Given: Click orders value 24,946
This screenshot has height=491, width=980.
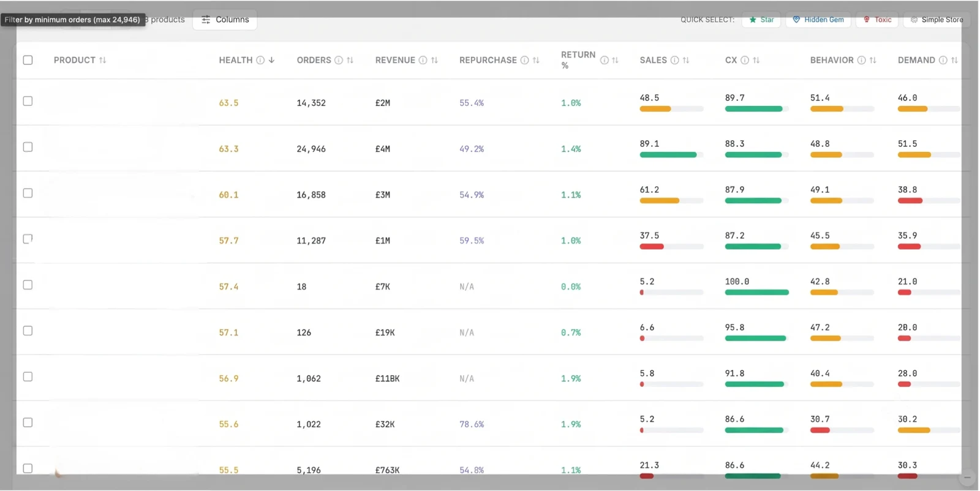Looking at the screenshot, I should (311, 149).
